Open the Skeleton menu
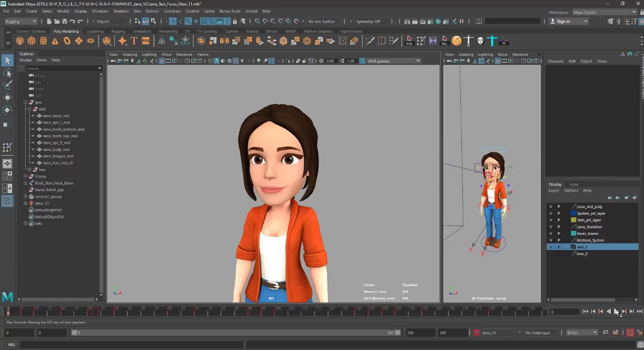Viewport: 644px width, 350px height. pos(120,11)
